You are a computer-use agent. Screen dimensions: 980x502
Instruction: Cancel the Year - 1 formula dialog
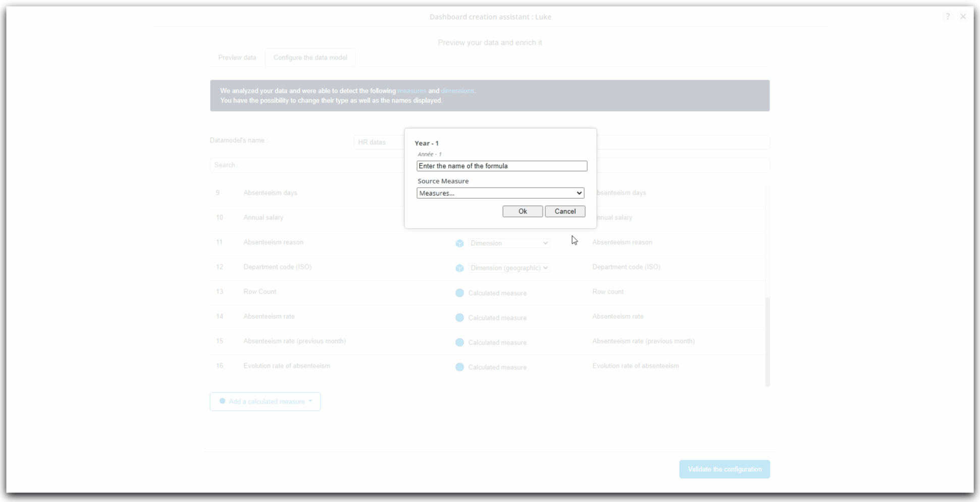(x=564, y=211)
